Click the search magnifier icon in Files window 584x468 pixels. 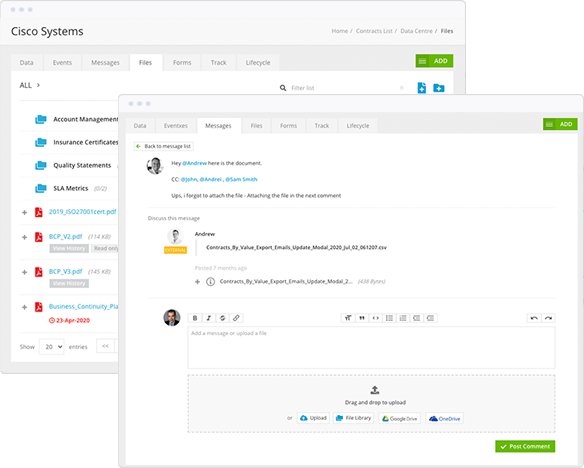coord(283,88)
